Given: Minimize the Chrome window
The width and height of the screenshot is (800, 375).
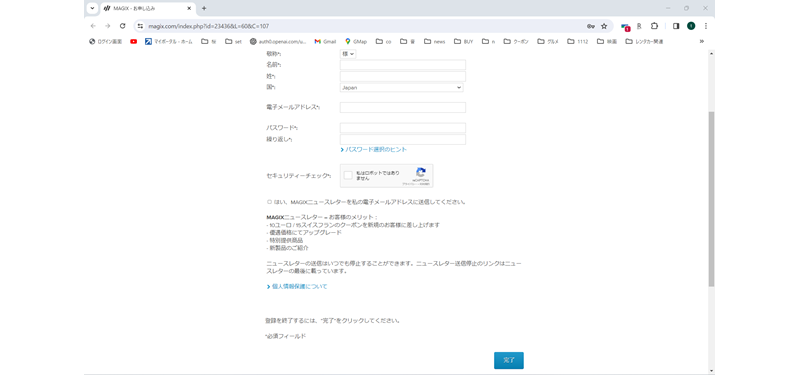Looking at the screenshot, I should tap(668, 8).
